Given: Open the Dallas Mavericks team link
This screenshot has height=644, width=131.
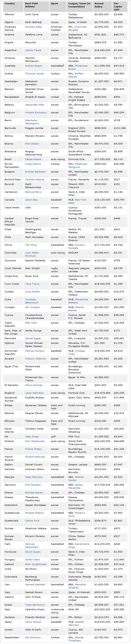Looking at the screenshot, I should 75,486.
